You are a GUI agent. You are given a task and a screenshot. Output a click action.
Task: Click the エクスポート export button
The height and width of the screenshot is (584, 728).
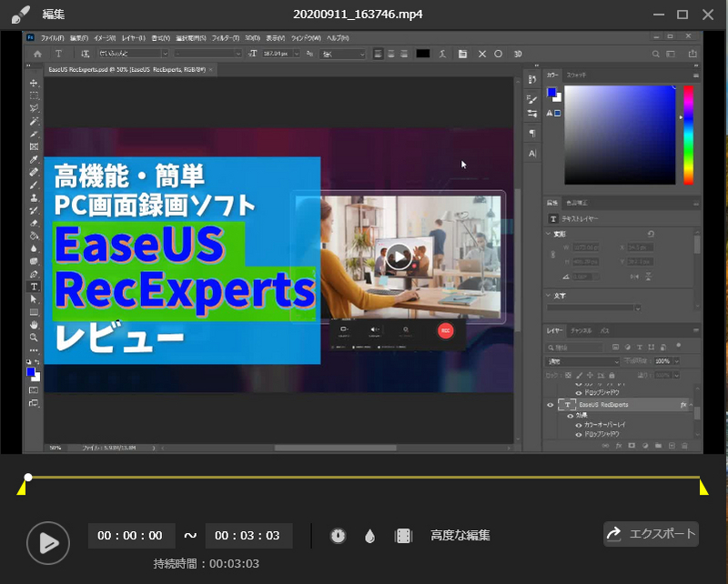click(651, 534)
